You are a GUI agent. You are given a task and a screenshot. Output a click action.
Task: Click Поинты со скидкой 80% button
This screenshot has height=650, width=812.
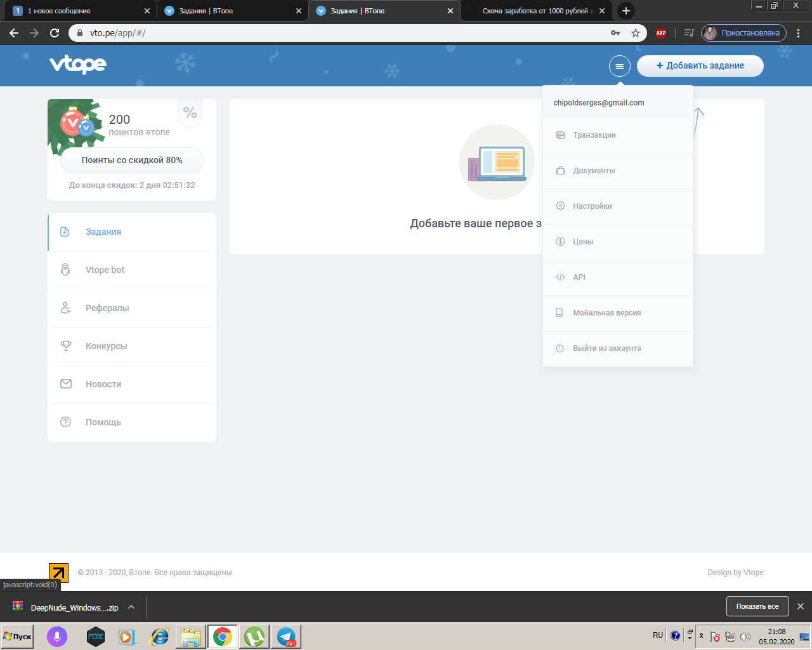coord(132,160)
